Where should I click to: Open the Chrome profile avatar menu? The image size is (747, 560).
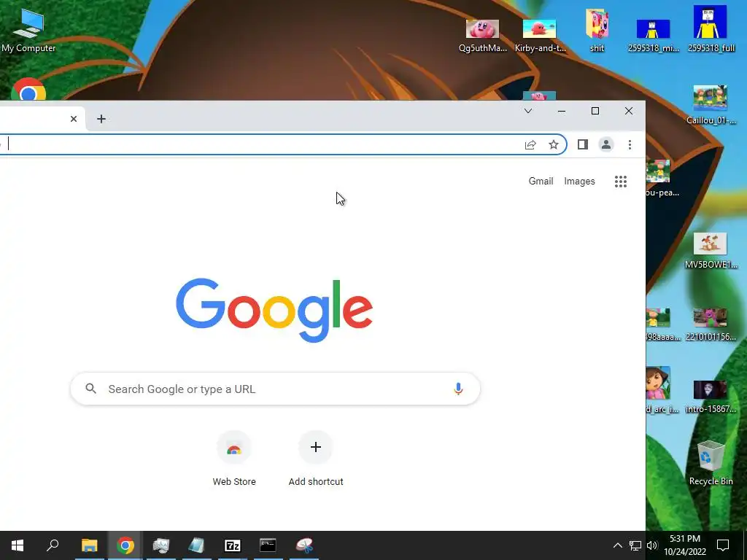click(x=606, y=144)
